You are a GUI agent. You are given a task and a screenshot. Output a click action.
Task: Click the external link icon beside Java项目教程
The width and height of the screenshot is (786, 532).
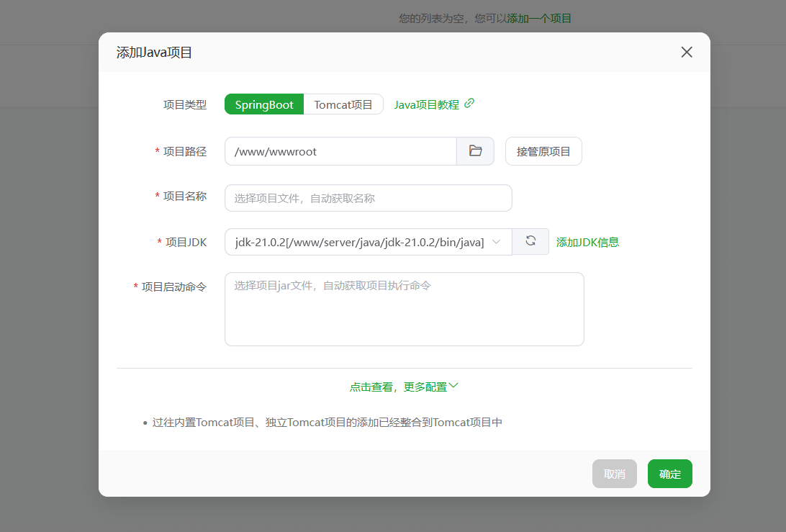(469, 104)
